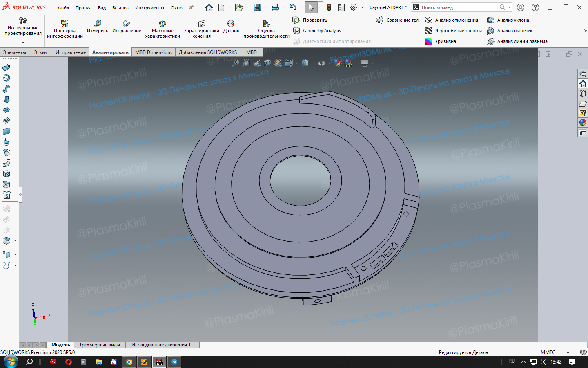The width and height of the screenshot is (588, 368).
Task: Select the Extruded Surface tool in left toolbar
Action: coord(7,67)
